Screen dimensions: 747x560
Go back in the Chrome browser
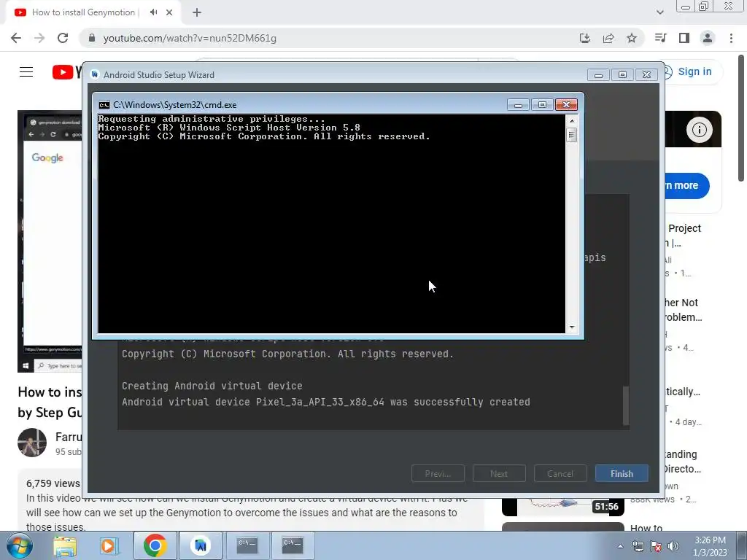[x=16, y=38]
